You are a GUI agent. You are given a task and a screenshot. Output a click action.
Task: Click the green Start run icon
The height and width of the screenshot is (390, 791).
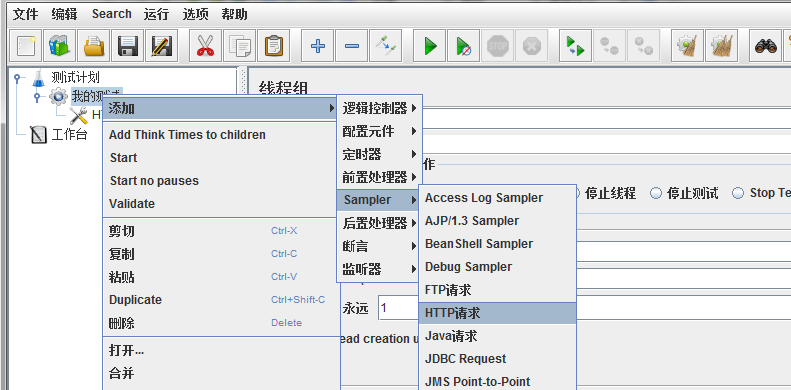click(430, 46)
